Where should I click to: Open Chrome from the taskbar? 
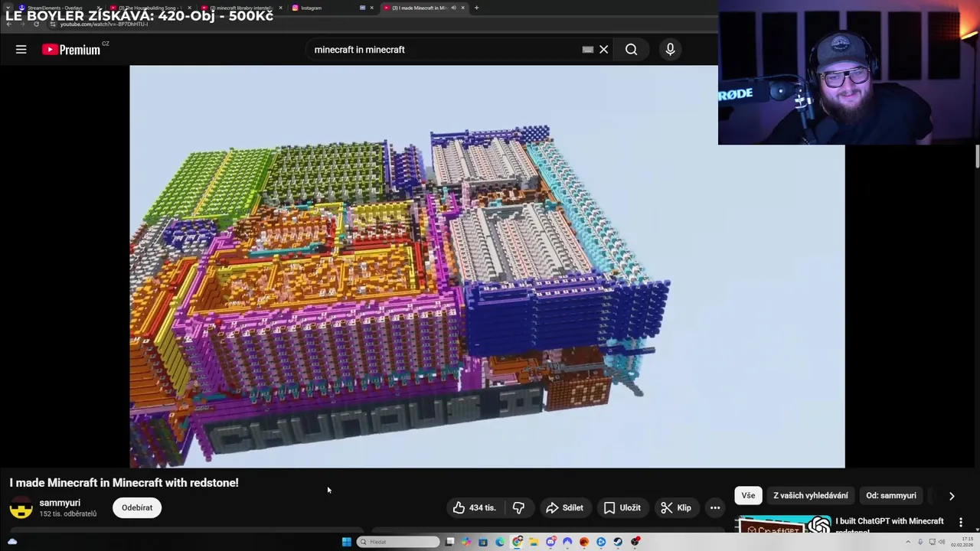coord(517,542)
